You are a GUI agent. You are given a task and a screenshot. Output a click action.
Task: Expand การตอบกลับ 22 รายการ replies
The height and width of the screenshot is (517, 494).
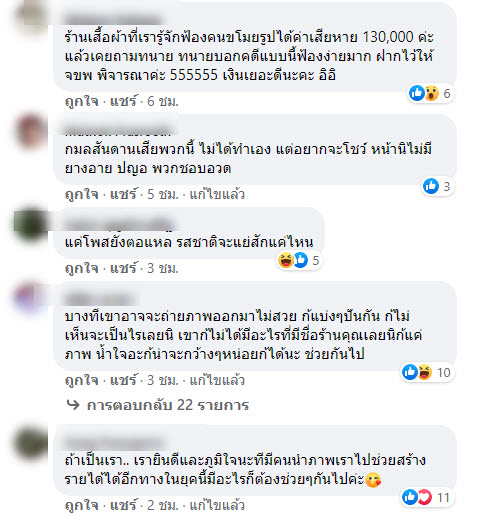click(168, 405)
